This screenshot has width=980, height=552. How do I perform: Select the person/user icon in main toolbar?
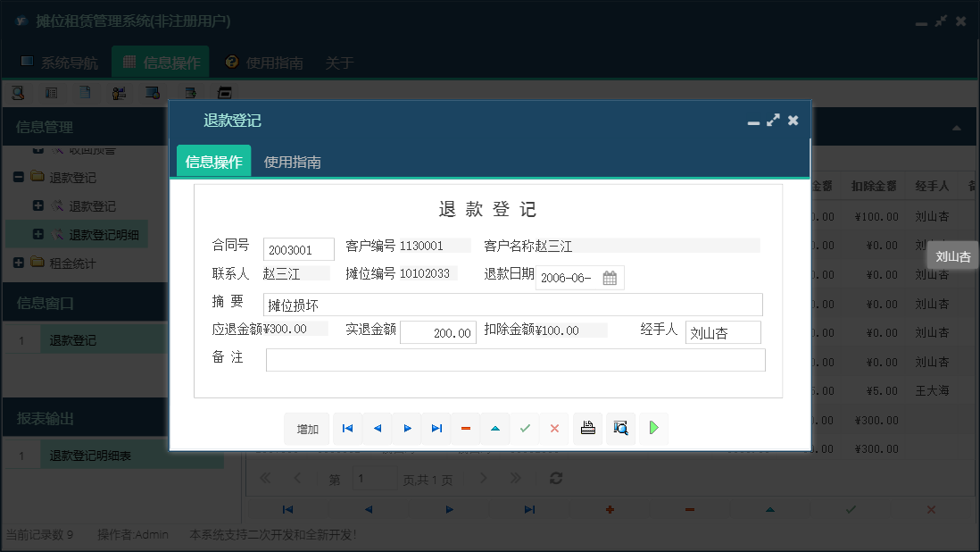pos(120,92)
